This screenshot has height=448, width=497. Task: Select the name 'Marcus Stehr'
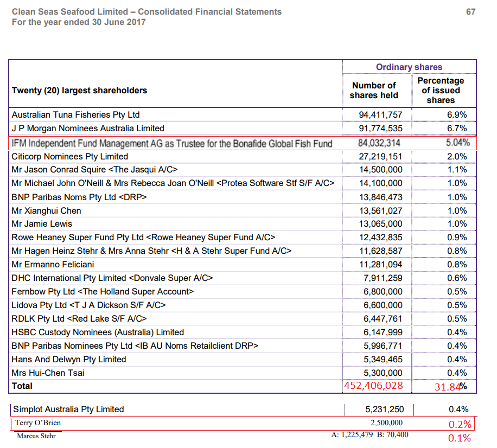pos(36,436)
